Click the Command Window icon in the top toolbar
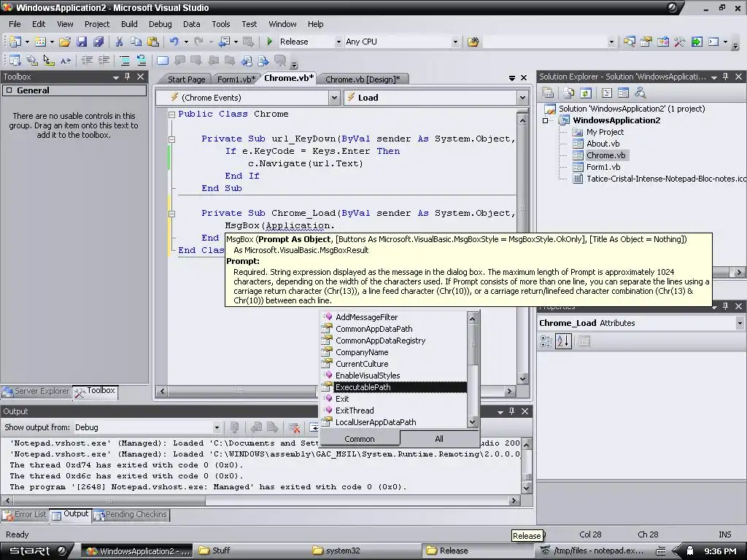Screen dimensions: 747x560 pyautogui.click(x=713, y=42)
